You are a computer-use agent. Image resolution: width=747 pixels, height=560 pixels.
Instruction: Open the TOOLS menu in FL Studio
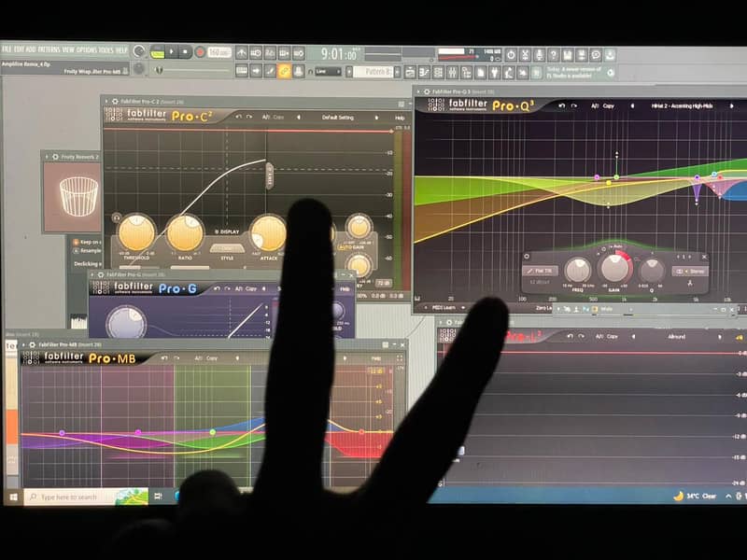(106, 49)
